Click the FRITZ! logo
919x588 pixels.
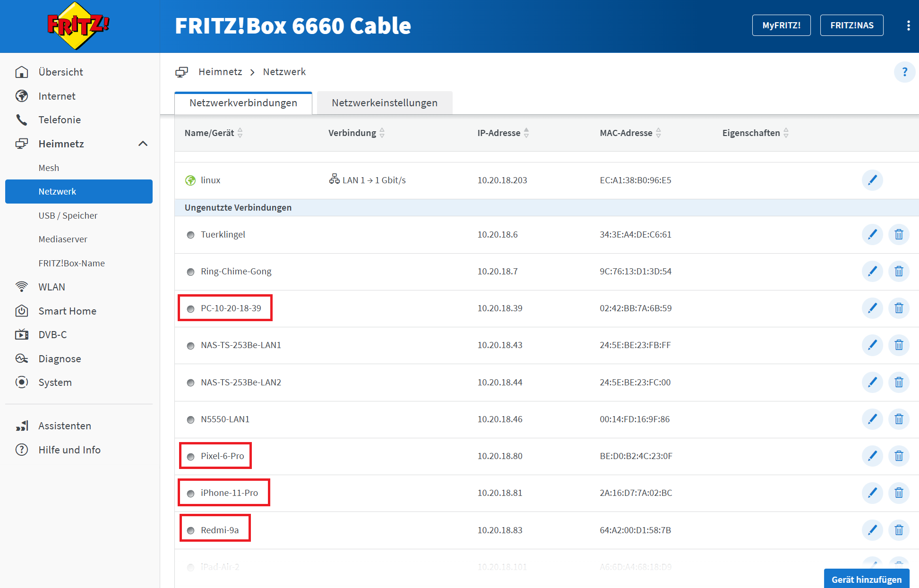[x=78, y=26]
